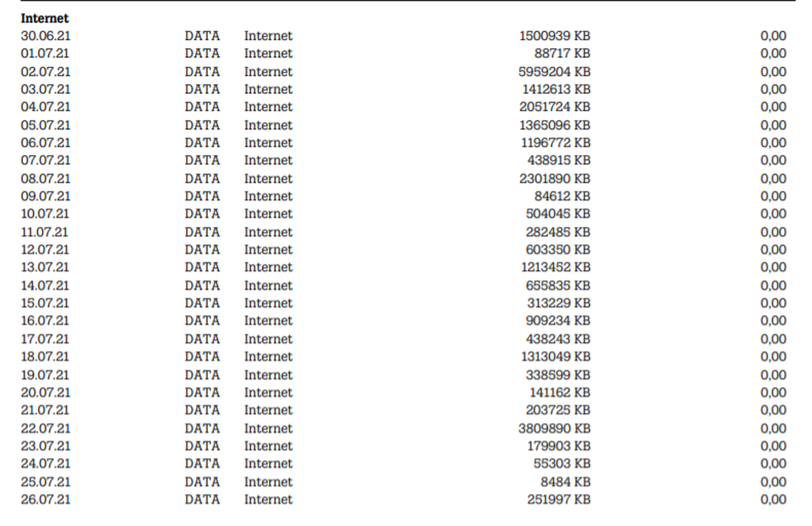Click the 1213452 KB value

[x=555, y=268]
